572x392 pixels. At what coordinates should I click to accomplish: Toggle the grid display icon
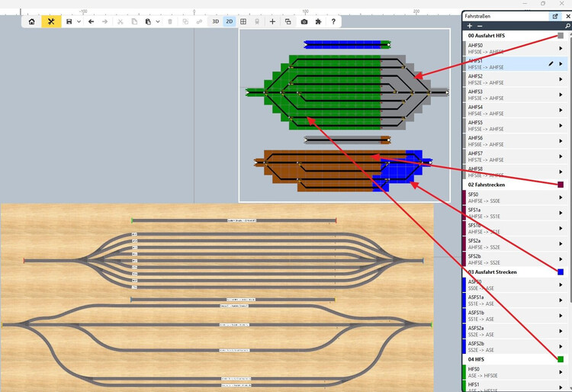(x=243, y=21)
